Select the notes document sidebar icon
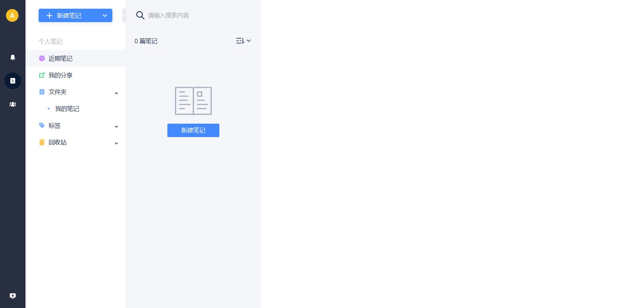 pyautogui.click(x=13, y=81)
